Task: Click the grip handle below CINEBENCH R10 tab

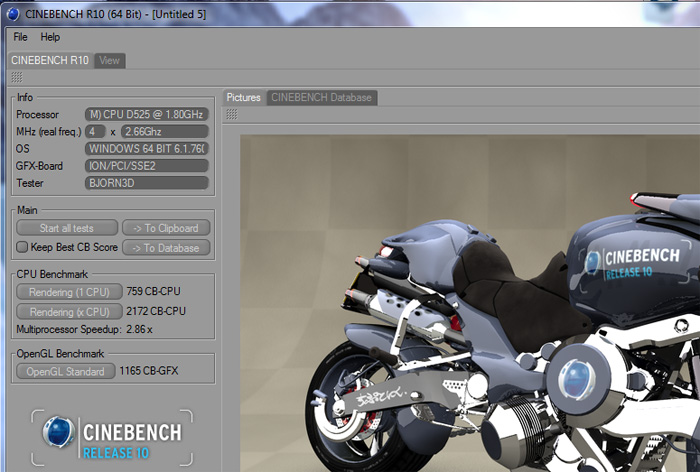Action: coord(17,77)
